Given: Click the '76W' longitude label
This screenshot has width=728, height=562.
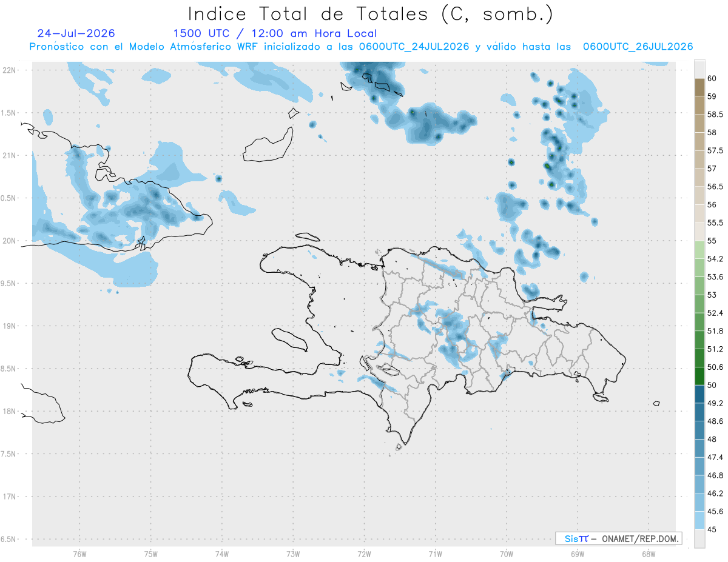Looking at the screenshot, I should pos(79,554).
